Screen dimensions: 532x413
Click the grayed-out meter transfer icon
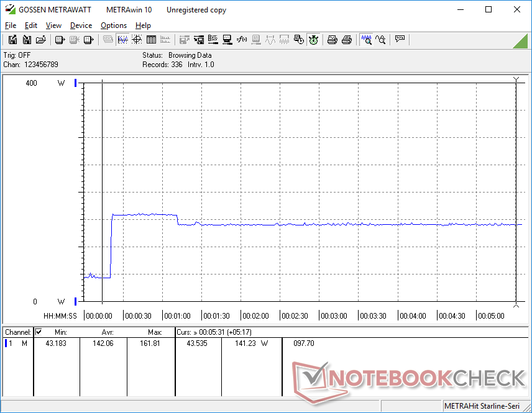pyautogui.click(x=74, y=40)
